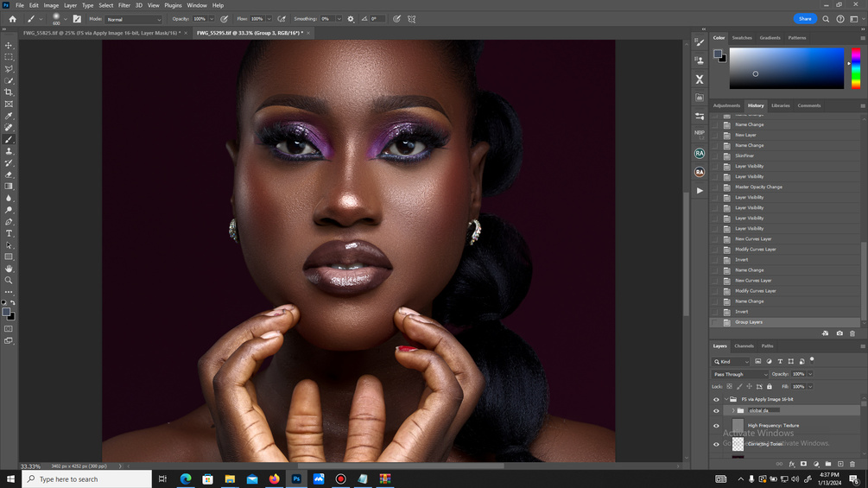The width and height of the screenshot is (868, 488).
Task: Enable airbrush-style build-up effects
Action: coord(282,19)
